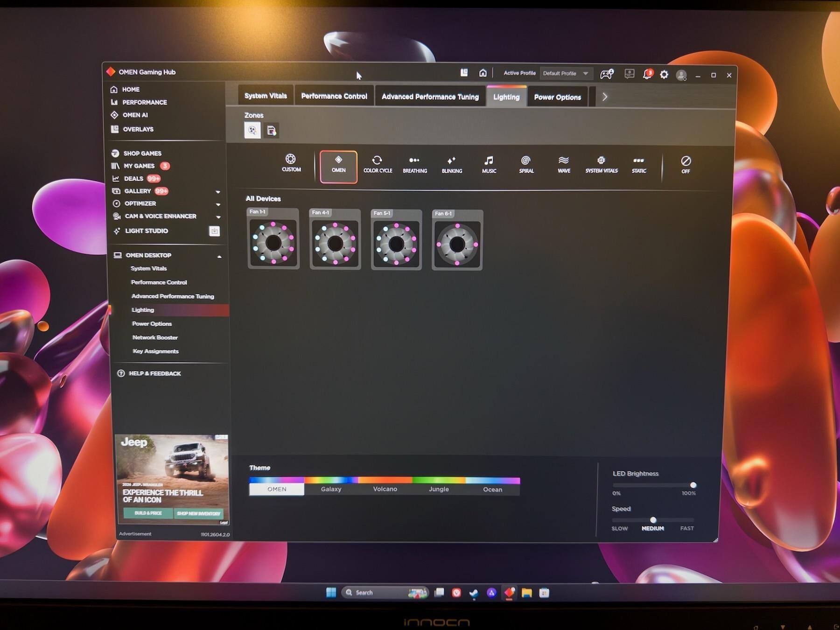Show more tabs with the right chevron
This screenshot has height=630, width=840.
coord(605,97)
